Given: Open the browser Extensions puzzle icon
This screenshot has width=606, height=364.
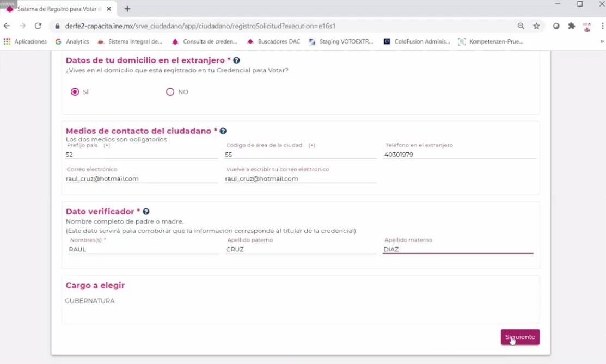Looking at the screenshot, I should click(x=571, y=26).
